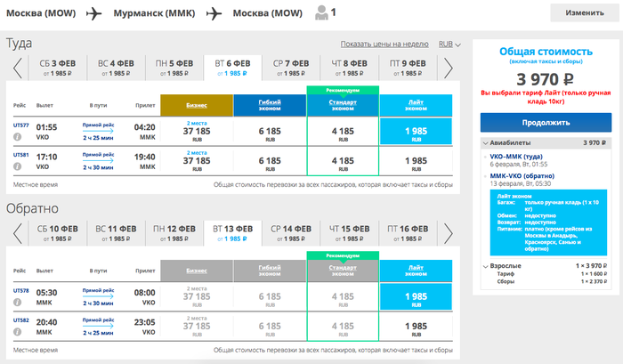This screenshot has height=364, width=623.
Task: Click info icon for flight UT578
Action: pos(18,303)
